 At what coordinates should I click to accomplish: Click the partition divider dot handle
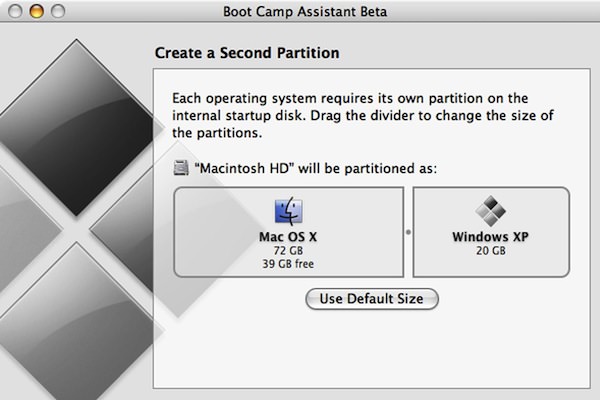408,232
